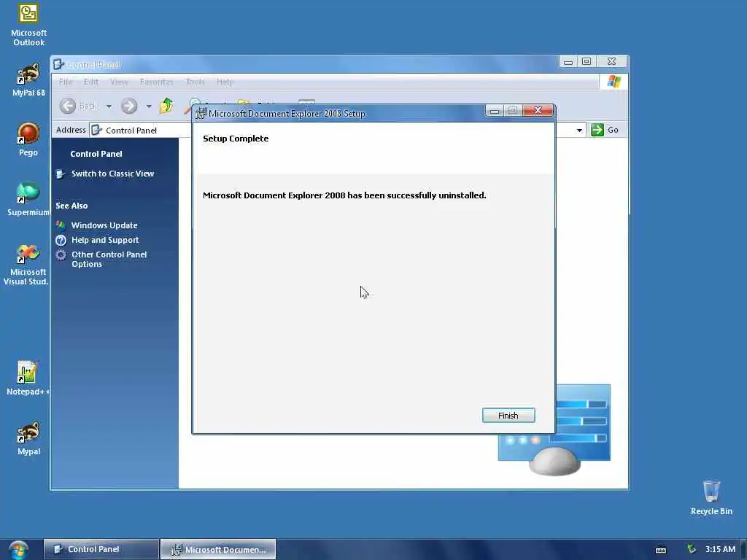The height and width of the screenshot is (560, 747).
Task: Click Control Panel window title icon
Action: click(x=59, y=64)
